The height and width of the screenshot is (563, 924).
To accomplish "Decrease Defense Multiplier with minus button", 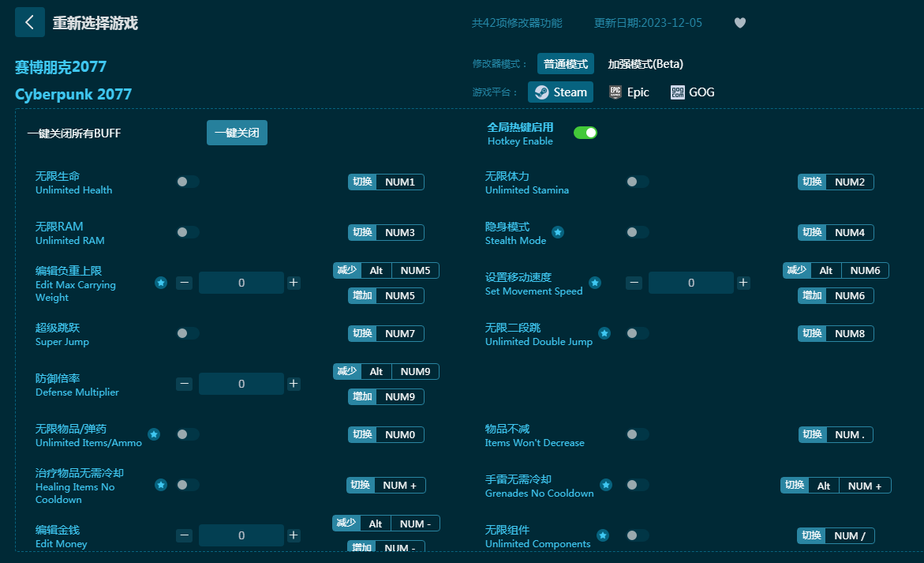I will [x=185, y=384].
